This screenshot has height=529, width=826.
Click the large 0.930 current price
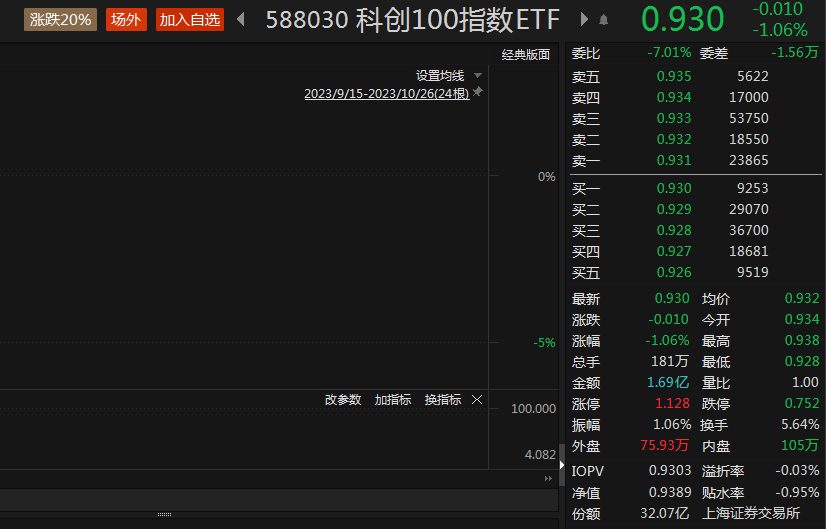(683, 19)
